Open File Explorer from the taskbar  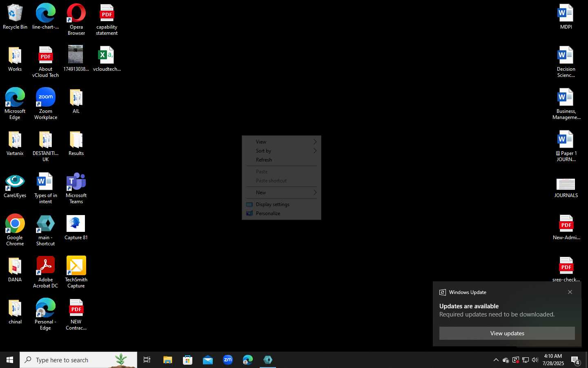coord(167,360)
